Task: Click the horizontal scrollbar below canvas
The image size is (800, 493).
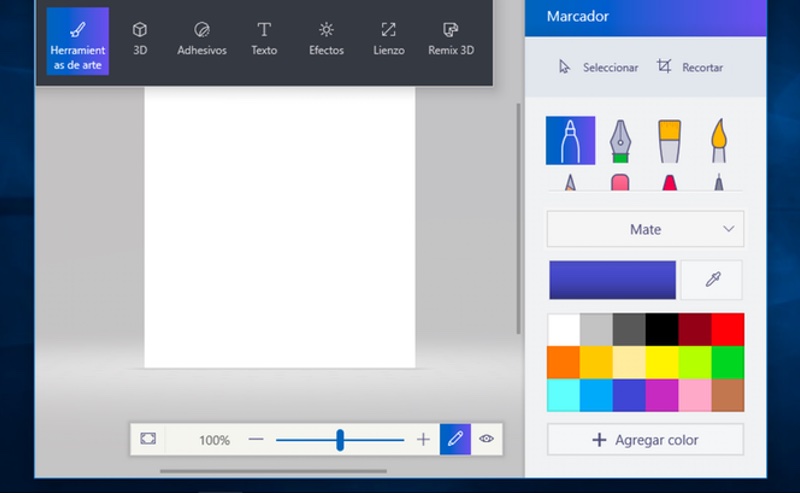Action: [273, 471]
